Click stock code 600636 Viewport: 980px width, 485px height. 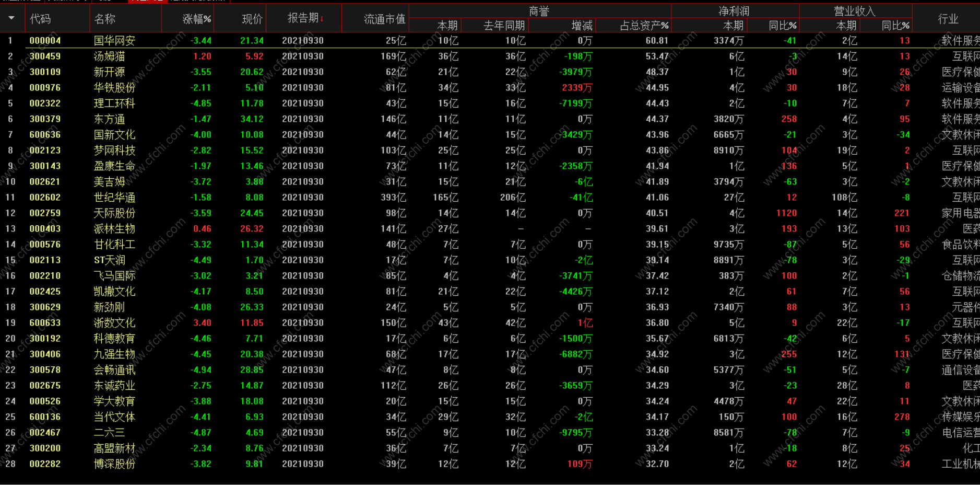pos(45,134)
